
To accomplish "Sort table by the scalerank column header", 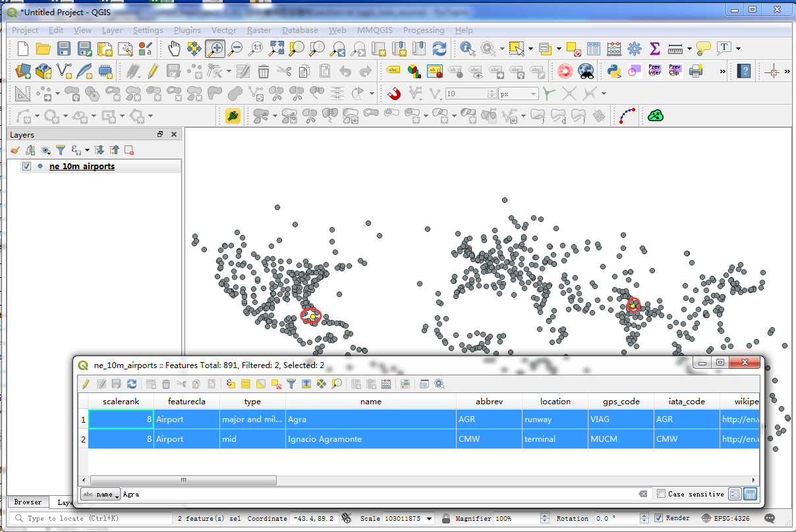I will point(121,401).
